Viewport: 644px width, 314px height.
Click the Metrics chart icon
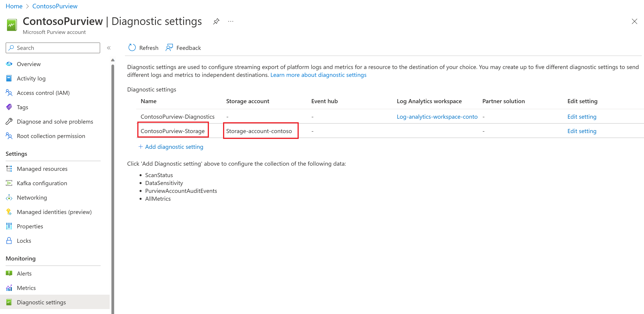9,288
